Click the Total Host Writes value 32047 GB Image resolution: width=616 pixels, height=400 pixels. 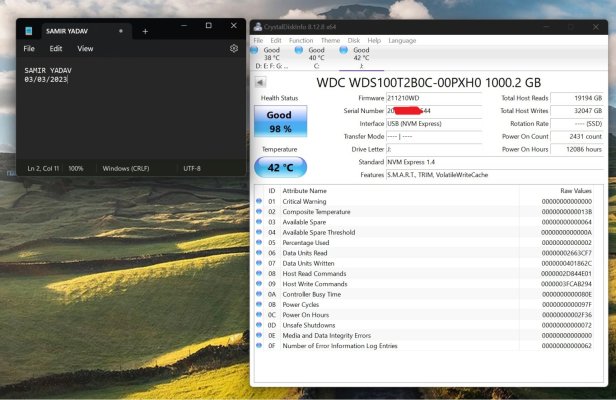577,111
